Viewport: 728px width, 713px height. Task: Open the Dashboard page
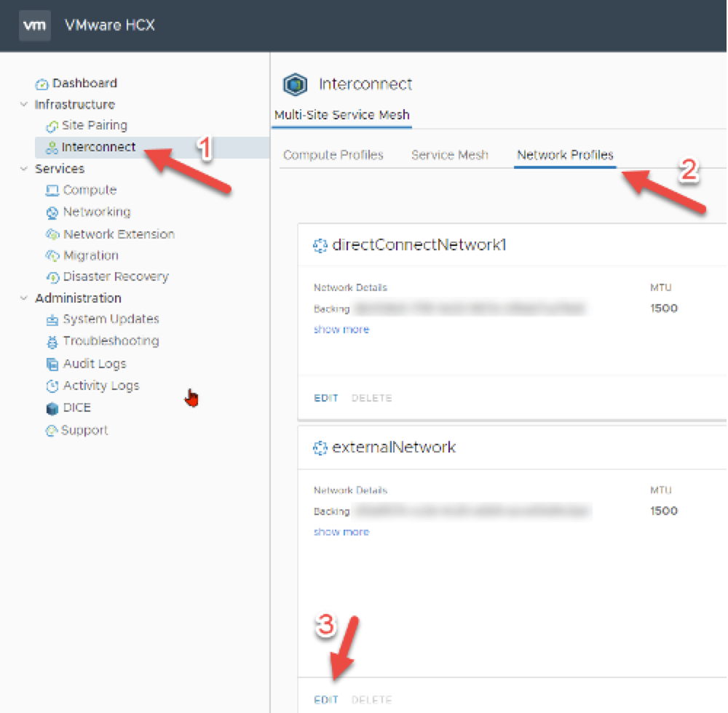coord(84,84)
